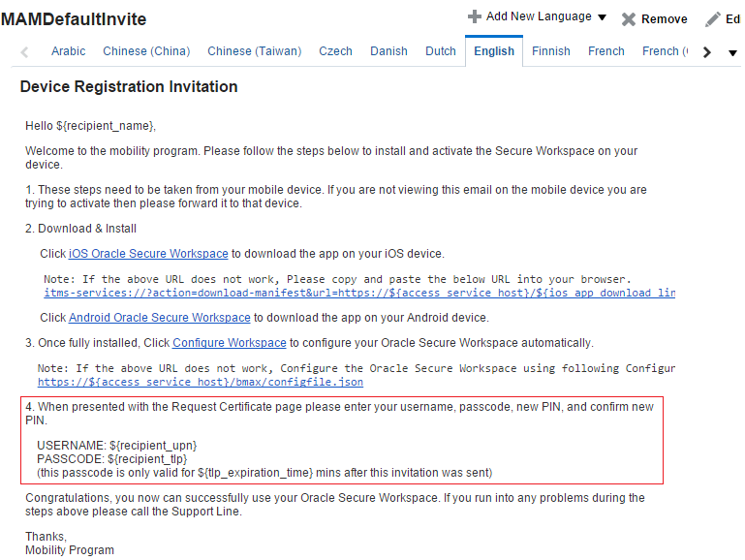This screenshot has width=745, height=560.
Task: Click the plus icon for Add New Language
Action: 474,16
